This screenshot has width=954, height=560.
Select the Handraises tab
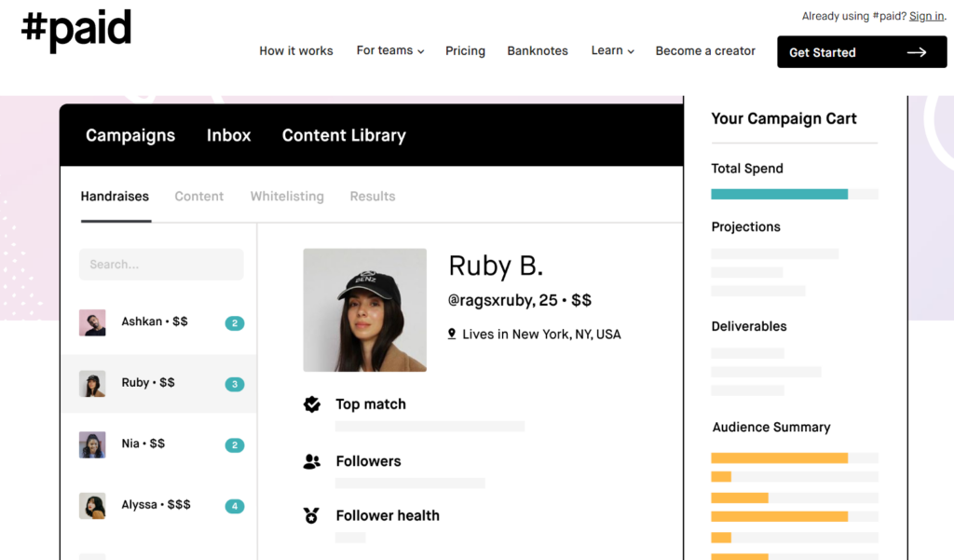pos(115,197)
